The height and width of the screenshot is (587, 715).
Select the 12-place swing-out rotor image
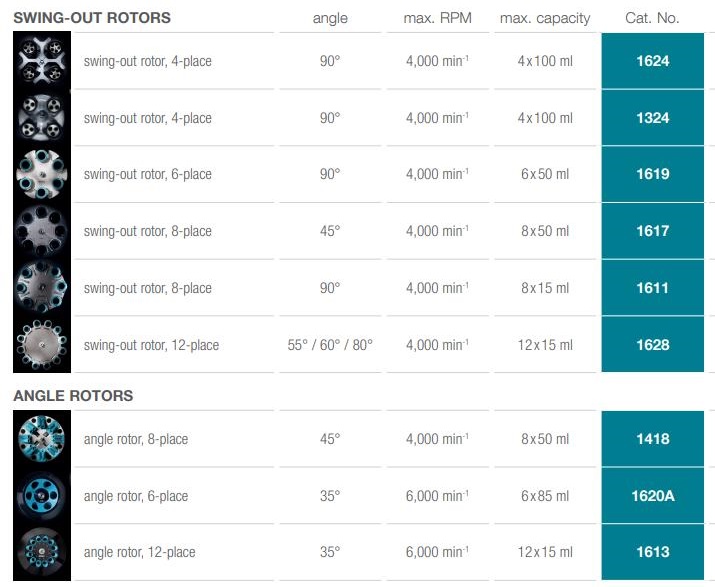43,345
